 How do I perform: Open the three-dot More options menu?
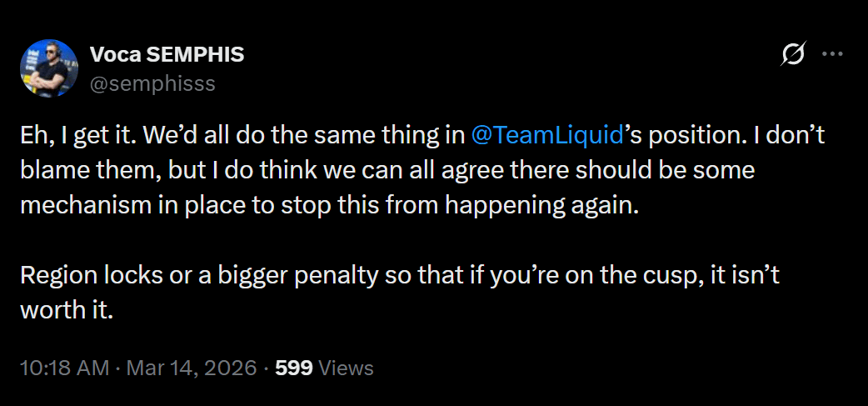[x=832, y=55]
